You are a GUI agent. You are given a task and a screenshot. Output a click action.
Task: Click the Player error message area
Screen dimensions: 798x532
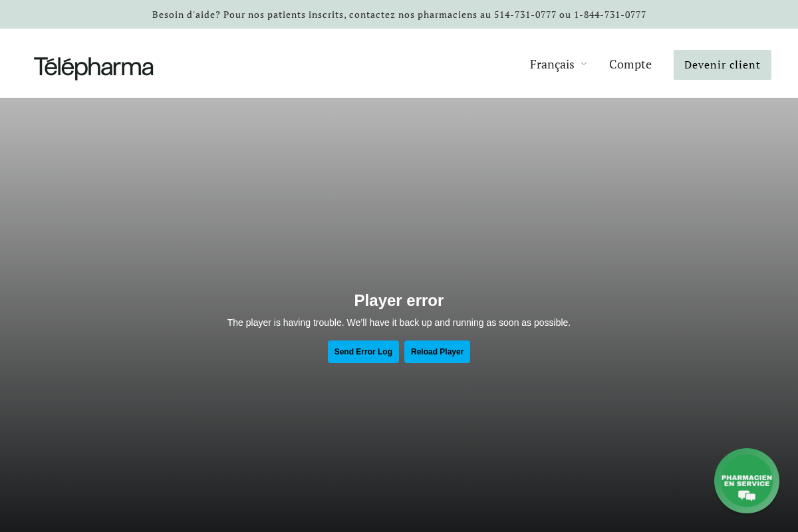(x=399, y=301)
